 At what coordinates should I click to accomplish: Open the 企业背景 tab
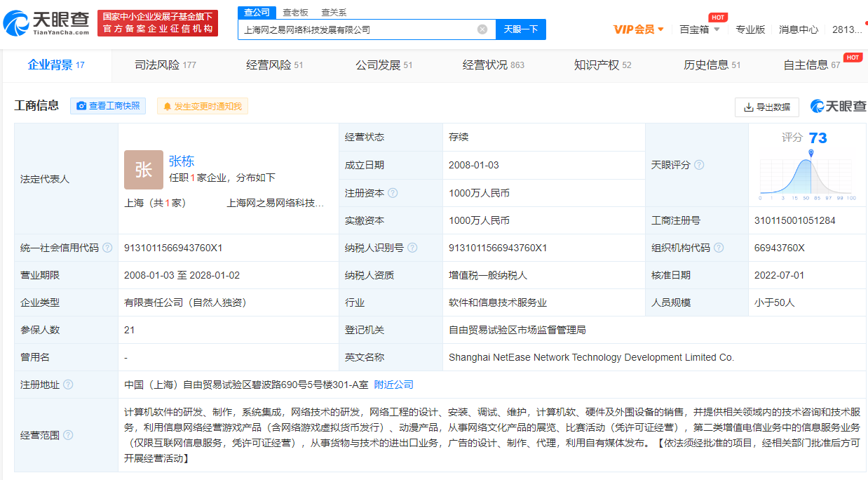pos(56,65)
